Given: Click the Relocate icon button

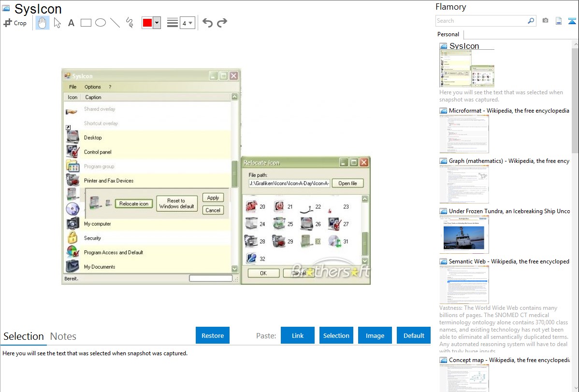Looking at the screenshot, I should pos(134,203).
